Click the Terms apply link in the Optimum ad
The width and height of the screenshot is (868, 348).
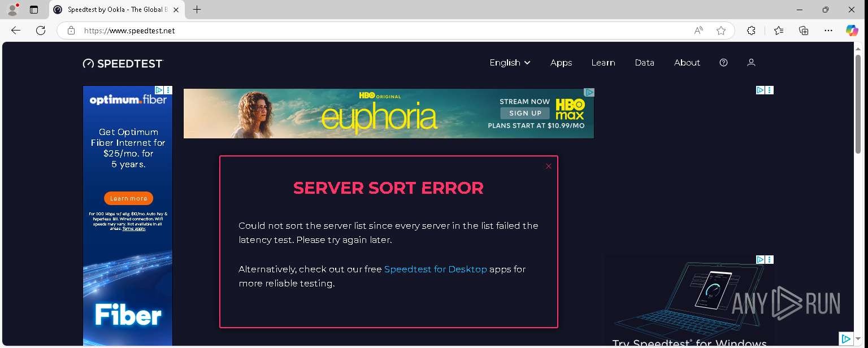pyautogui.click(x=134, y=229)
